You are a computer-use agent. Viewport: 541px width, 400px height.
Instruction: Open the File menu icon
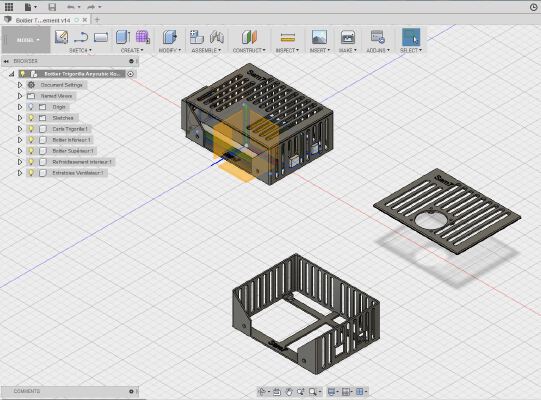click(29, 7)
